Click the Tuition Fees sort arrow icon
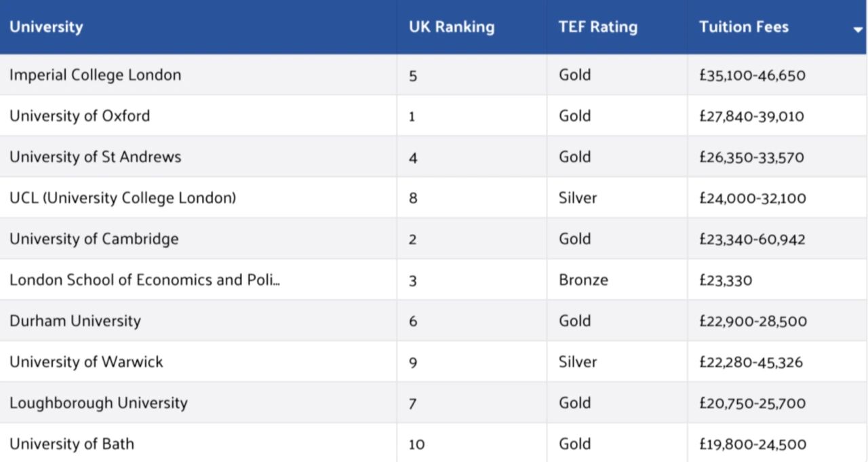The image size is (868, 462). click(858, 30)
